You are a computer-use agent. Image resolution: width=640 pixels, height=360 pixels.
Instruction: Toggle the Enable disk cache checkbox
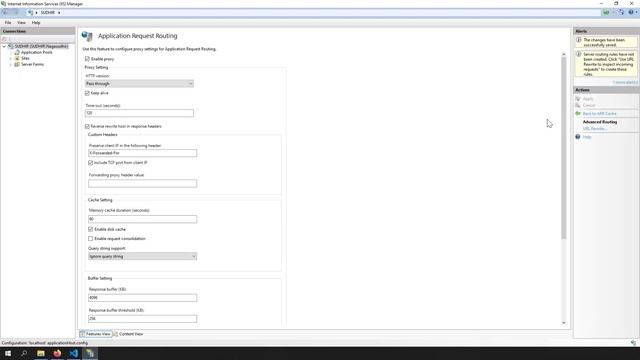point(91,229)
